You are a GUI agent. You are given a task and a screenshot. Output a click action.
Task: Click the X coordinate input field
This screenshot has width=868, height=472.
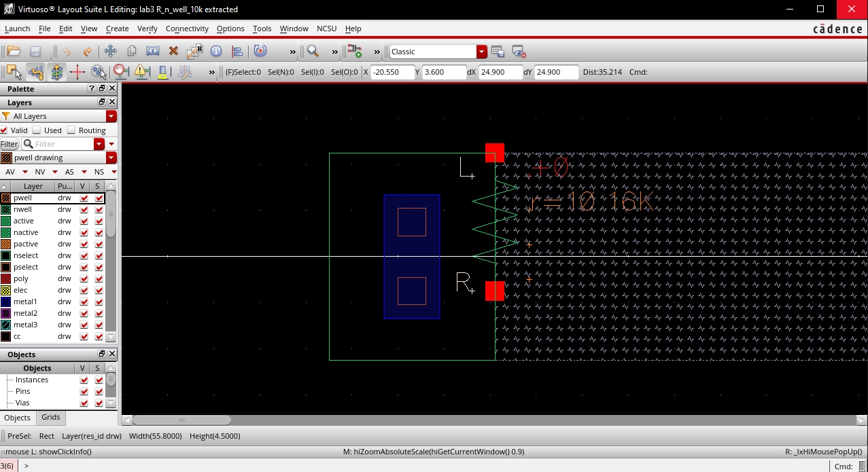(x=392, y=72)
